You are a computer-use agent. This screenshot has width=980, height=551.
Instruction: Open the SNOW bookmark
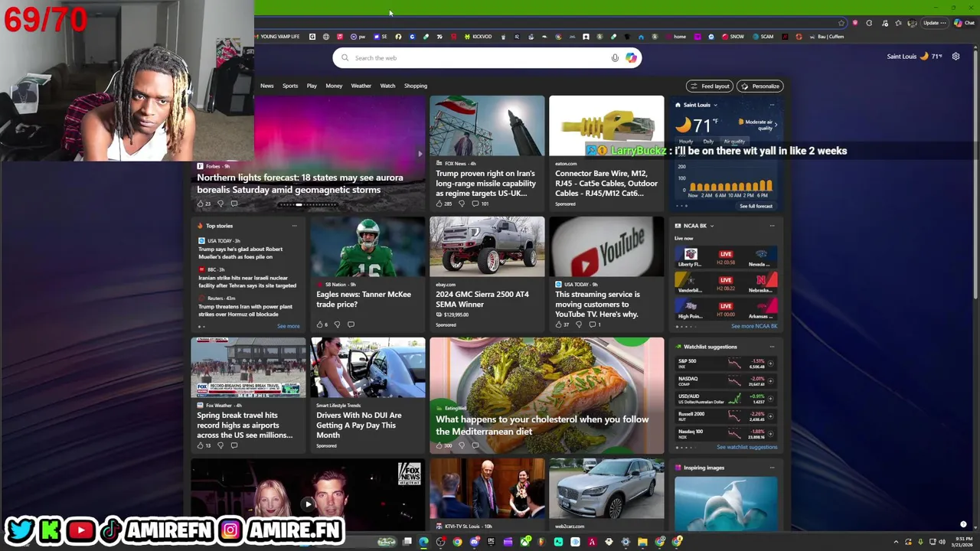tap(733, 37)
